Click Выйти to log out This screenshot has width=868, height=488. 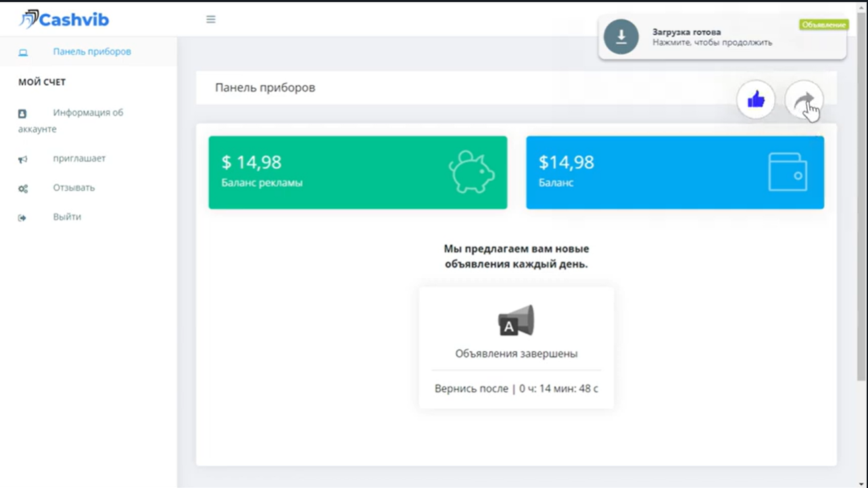tap(67, 217)
